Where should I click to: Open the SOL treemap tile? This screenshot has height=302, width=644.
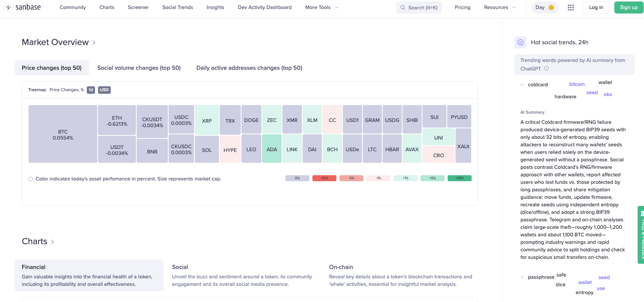pyautogui.click(x=207, y=149)
